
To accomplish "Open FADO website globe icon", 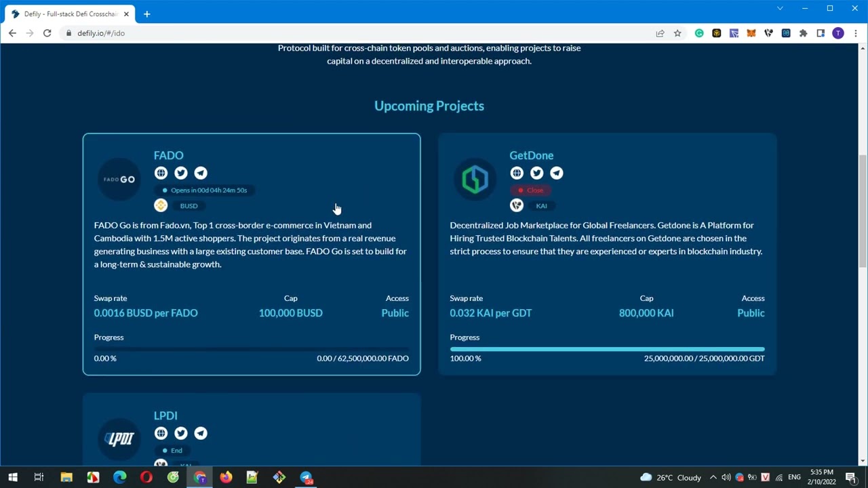I will pos(161,173).
